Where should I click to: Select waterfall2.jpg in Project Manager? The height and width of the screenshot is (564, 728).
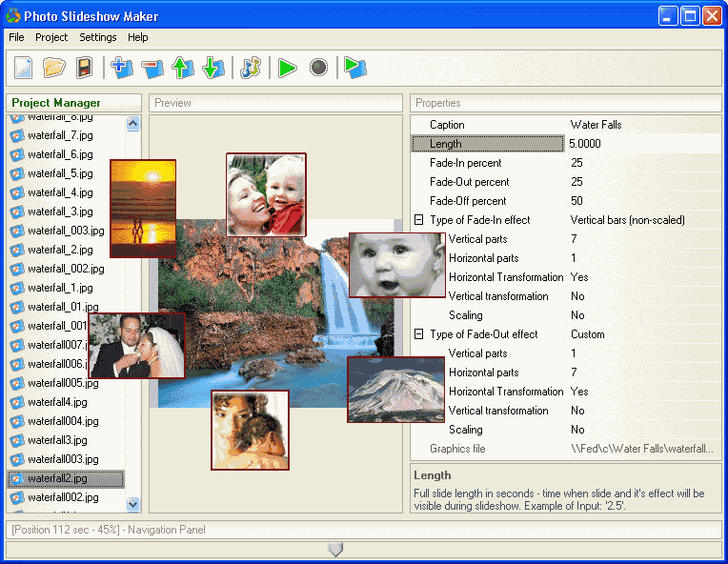66,478
